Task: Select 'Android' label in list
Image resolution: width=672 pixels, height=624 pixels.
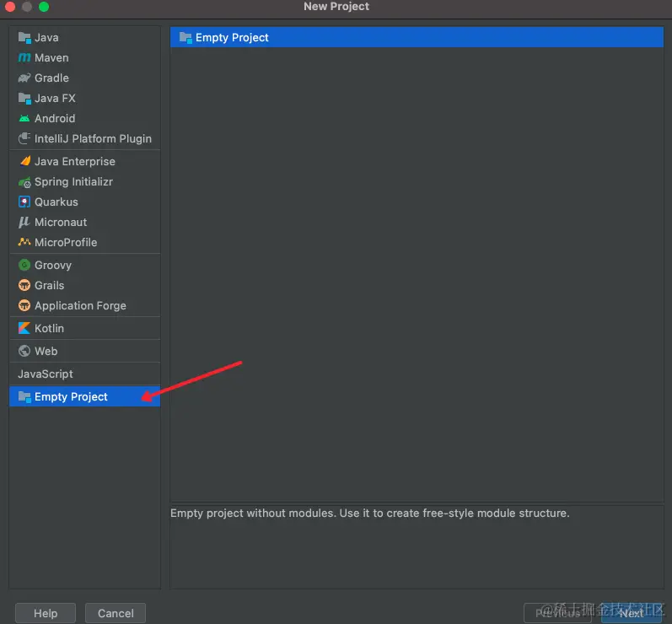Action: tap(55, 118)
